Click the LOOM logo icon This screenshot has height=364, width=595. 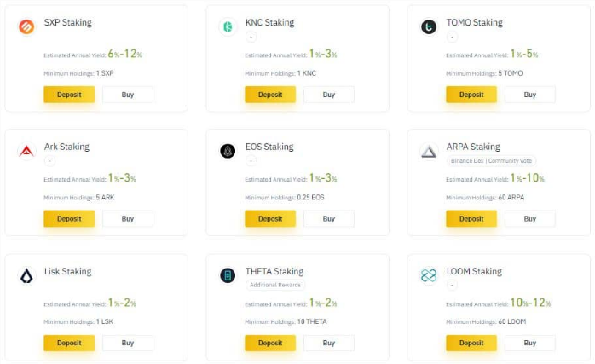[x=429, y=275]
